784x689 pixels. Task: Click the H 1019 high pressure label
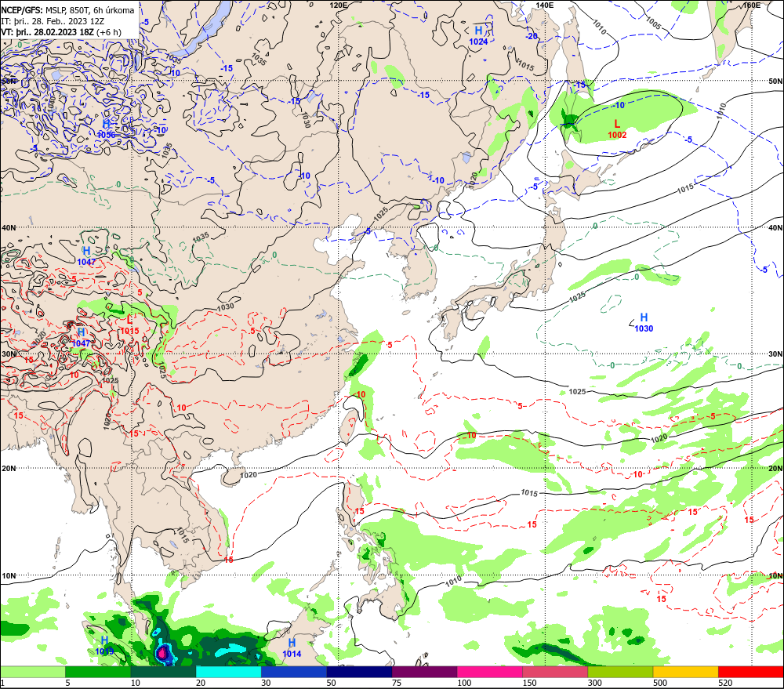(104, 646)
